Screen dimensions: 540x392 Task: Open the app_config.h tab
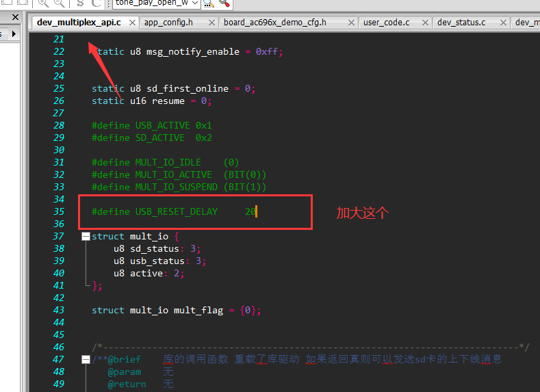168,23
